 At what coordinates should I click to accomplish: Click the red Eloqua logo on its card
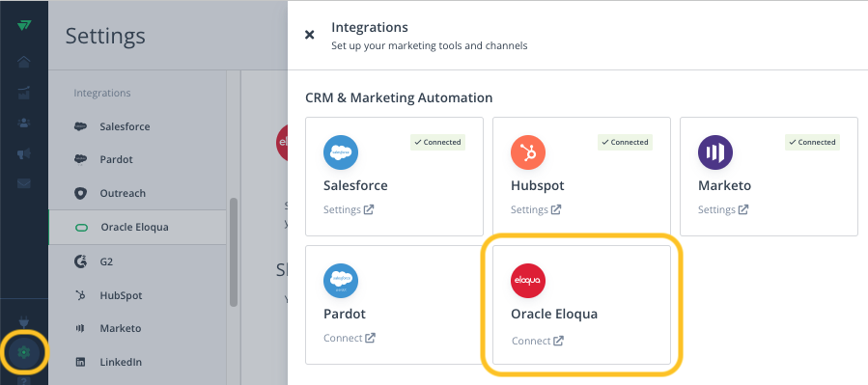click(527, 281)
